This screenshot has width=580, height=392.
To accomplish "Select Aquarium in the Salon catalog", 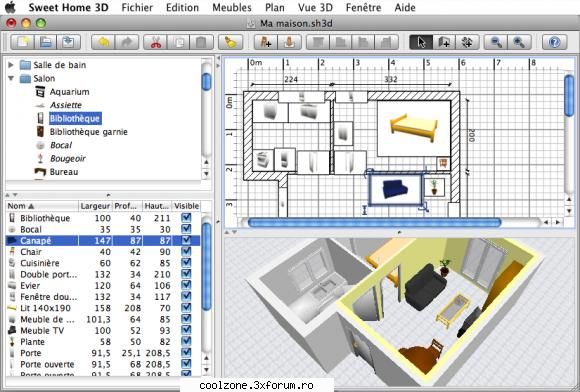I will 70,92.
